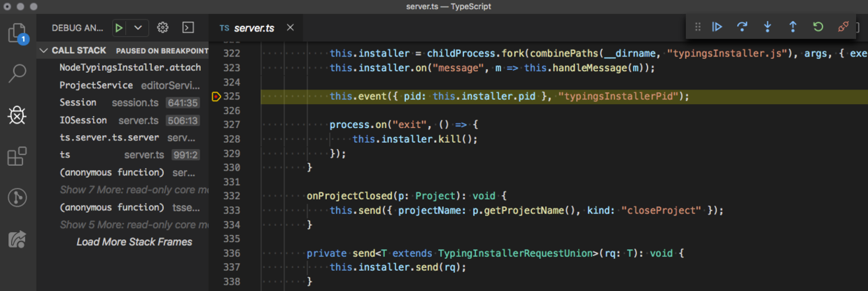The width and height of the screenshot is (868, 291).
Task: Step Over in debug toolbar
Action: point(743,27)
